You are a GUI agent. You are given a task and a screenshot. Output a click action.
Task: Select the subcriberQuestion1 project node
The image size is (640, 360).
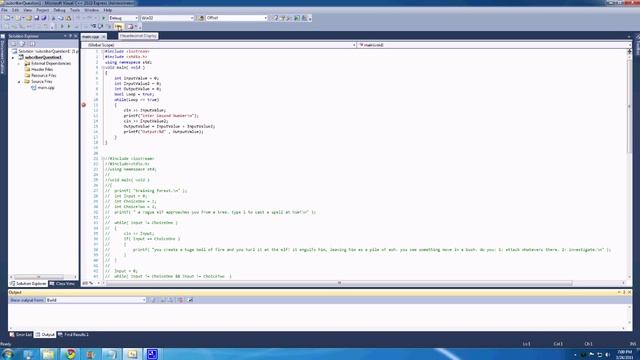click(43, 58)
